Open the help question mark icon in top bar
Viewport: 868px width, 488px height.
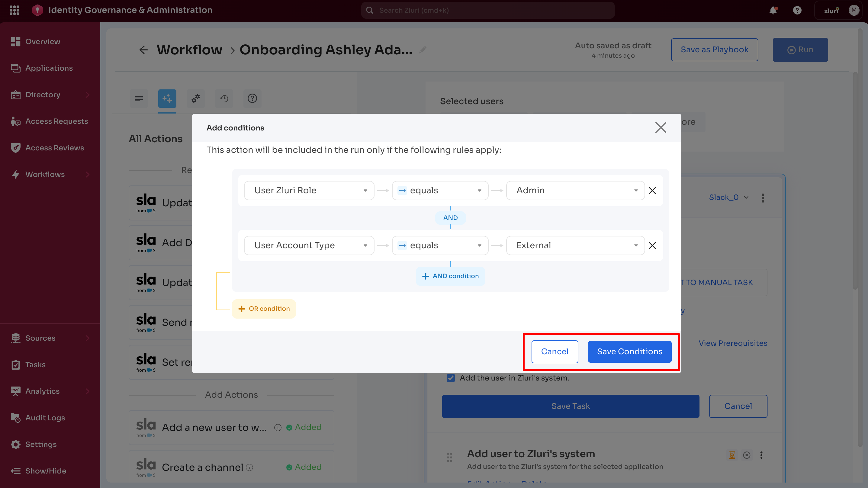797,11
